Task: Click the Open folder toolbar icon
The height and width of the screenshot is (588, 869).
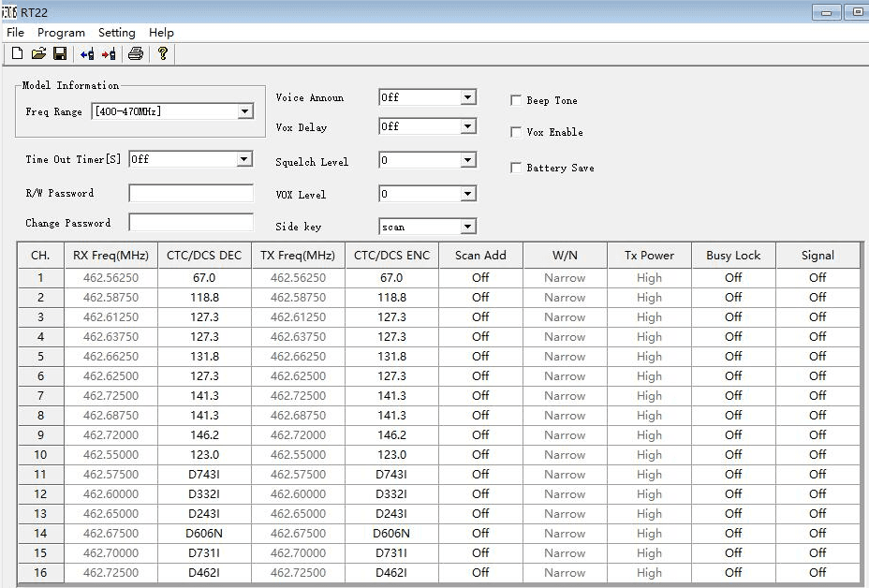Action: 38,54
